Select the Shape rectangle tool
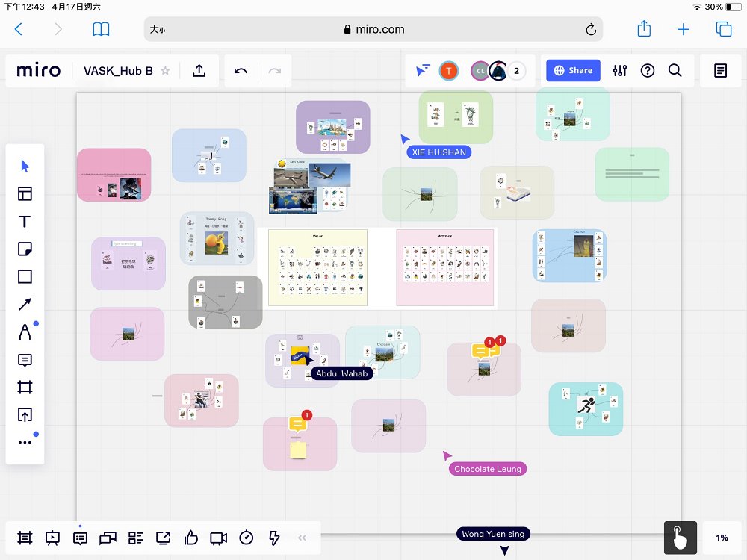Viewport: 747px width, 560px height. [x=25, y=277]
